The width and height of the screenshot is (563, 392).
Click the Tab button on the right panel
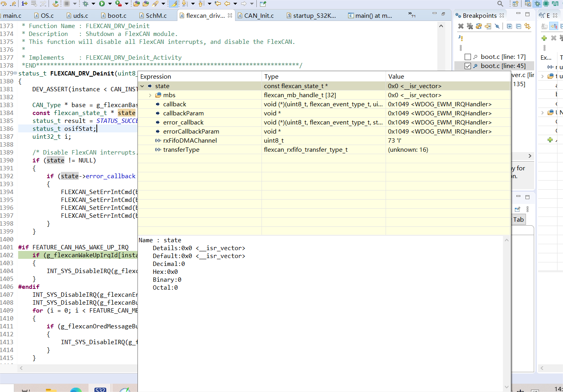pyautogui.click(x=519, y=219)
